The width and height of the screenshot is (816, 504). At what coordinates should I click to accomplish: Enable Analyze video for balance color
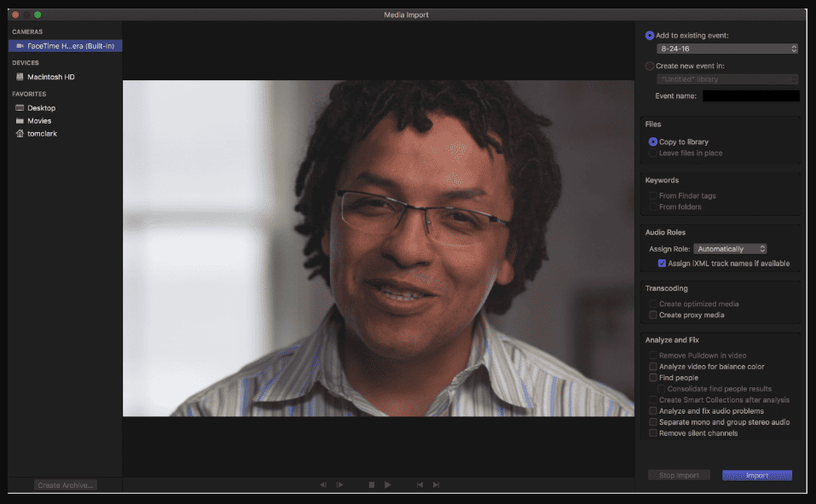click(652, 367)
